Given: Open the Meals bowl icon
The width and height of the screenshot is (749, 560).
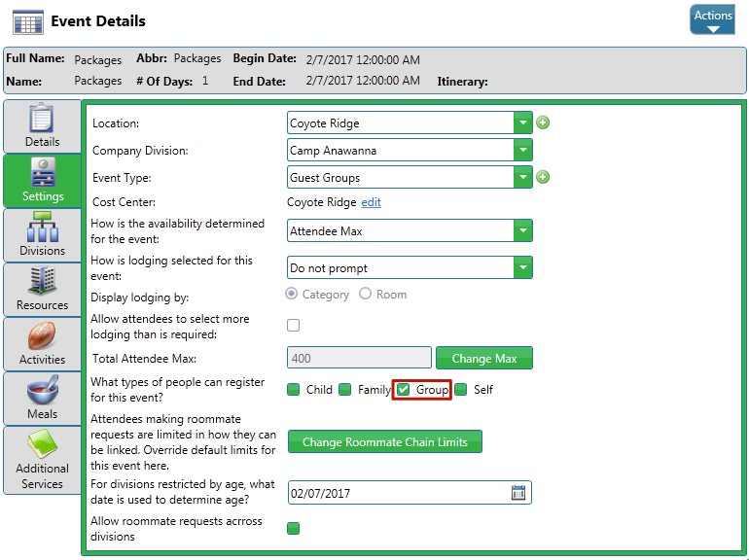Looking at the screenshot, I should point(42,391).
